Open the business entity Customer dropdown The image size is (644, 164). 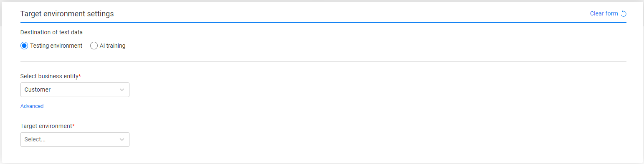coord(75,90)
